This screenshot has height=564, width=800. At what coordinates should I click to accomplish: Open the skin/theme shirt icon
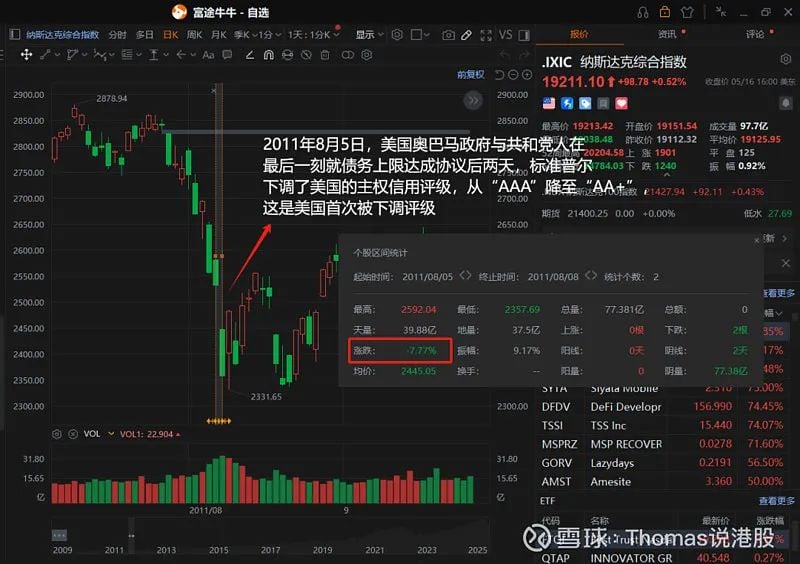[687, 12]
